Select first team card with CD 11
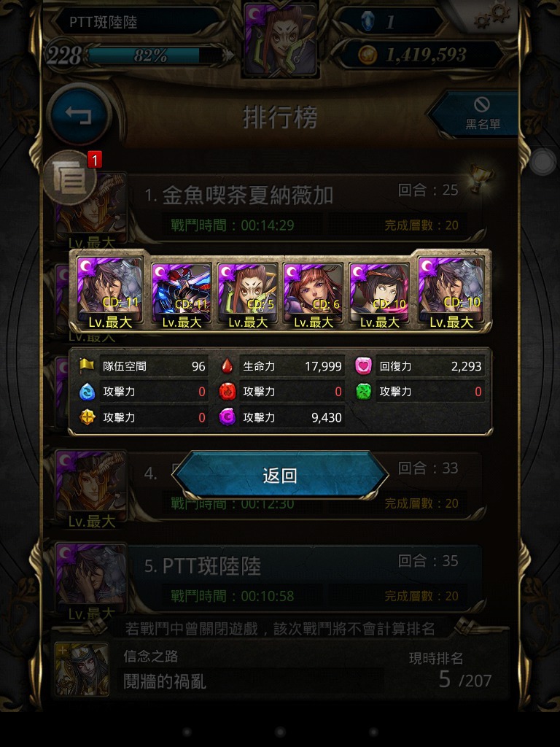 (x=110, y=292)
